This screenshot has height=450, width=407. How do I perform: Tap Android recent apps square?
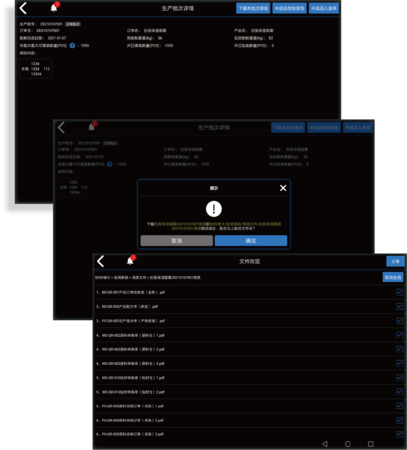(370, 444)
